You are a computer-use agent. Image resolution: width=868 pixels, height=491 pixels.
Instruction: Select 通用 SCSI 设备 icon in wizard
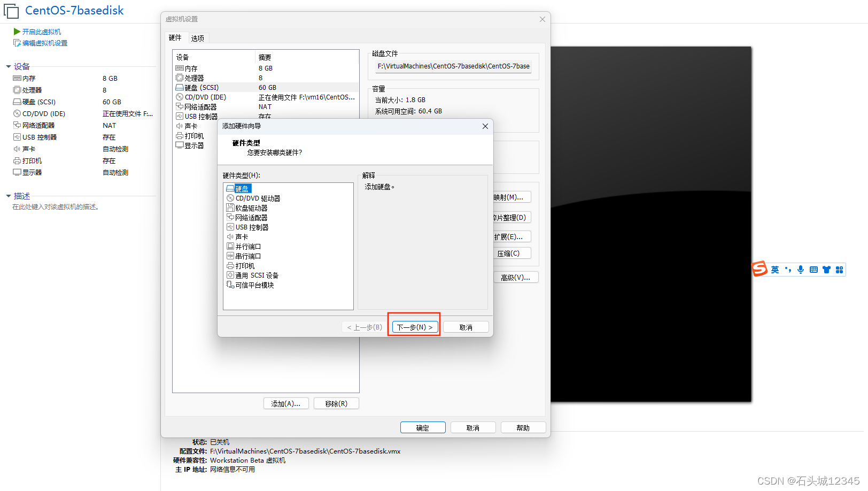pos(230,275)
